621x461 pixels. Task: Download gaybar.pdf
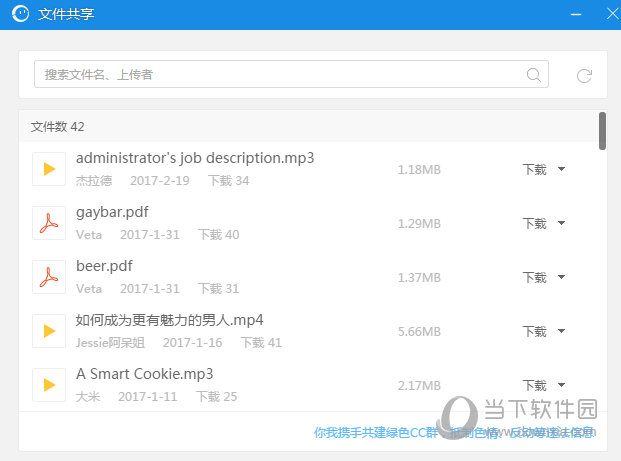click(x=534, y=223)
